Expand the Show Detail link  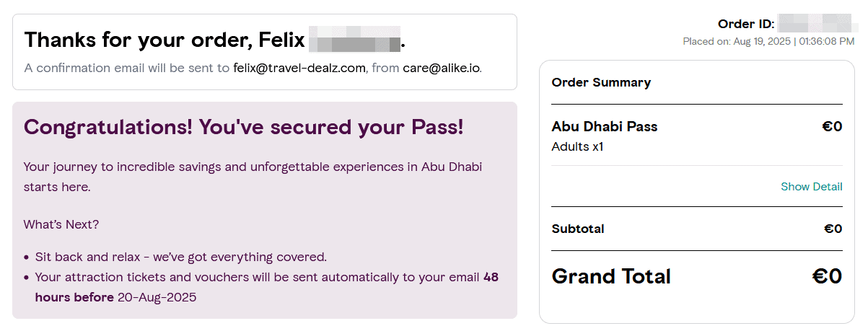click(x=811, y=187)
